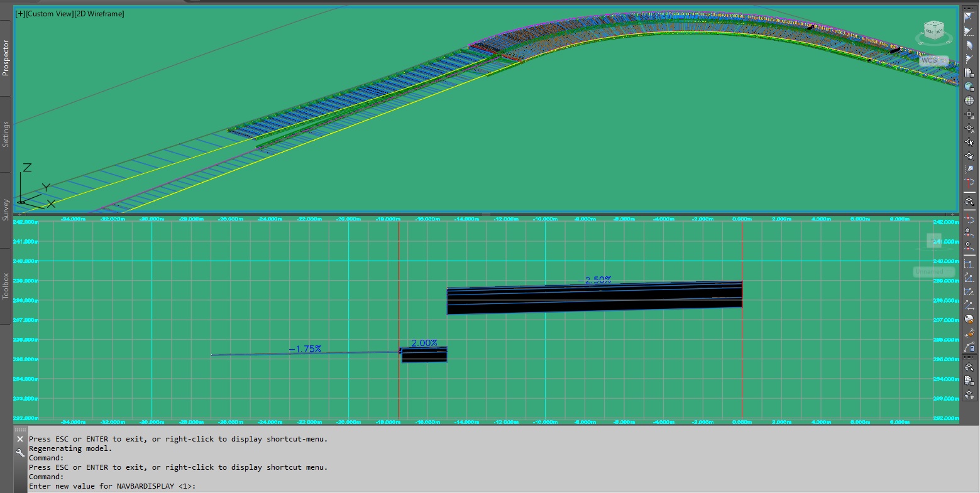Click the ViewCube in lower section viewport
This screenshot has width=980, height=493.
(x=935, y=241)
